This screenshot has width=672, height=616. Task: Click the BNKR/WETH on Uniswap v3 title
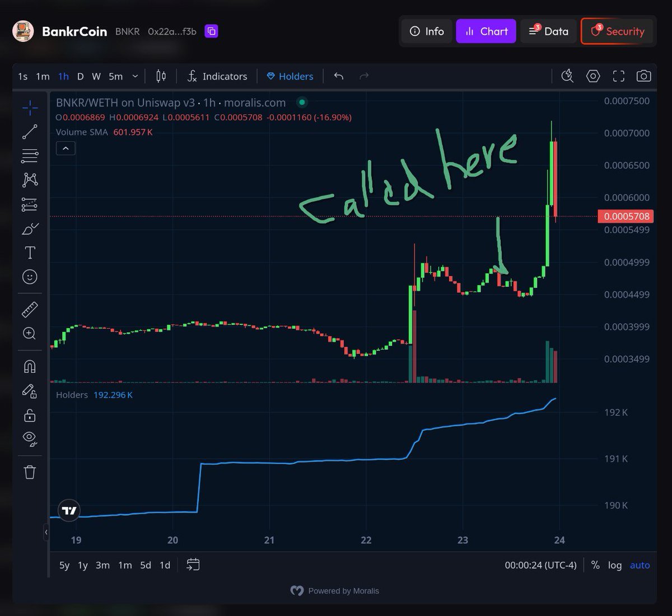coord(171,102)
